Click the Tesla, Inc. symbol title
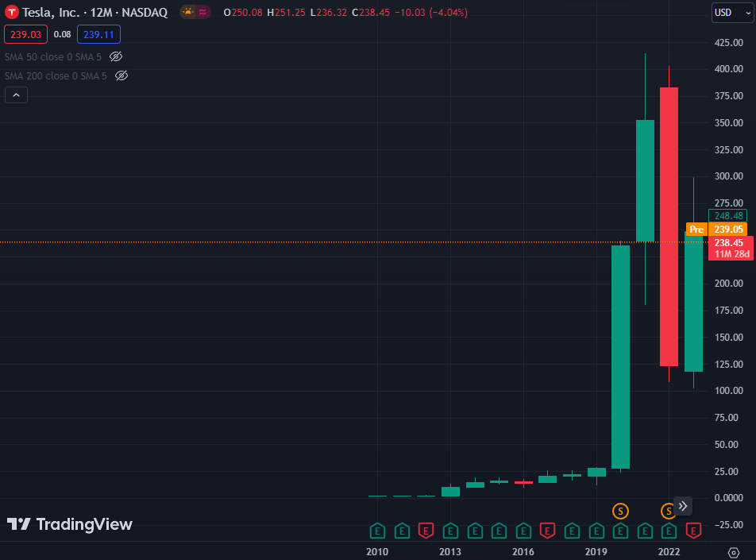This screenshot has height=560, width=756. pos(51,12)
